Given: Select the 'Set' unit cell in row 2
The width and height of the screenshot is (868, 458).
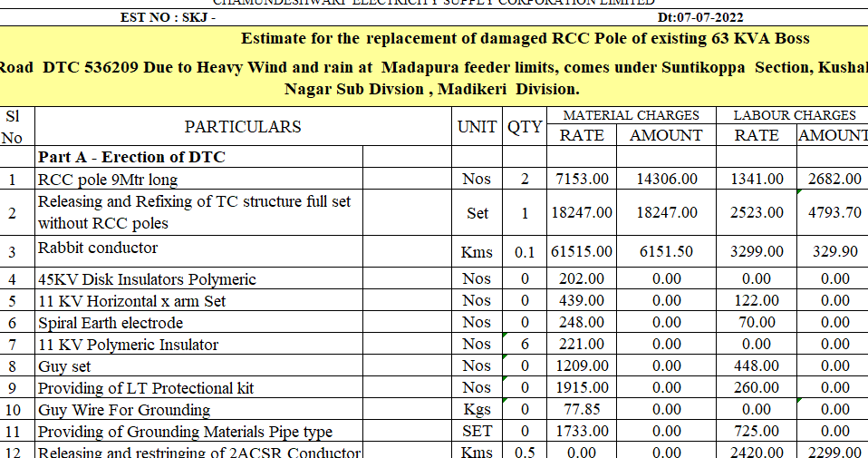Looking at the screenshot, I should pos(477,212).
